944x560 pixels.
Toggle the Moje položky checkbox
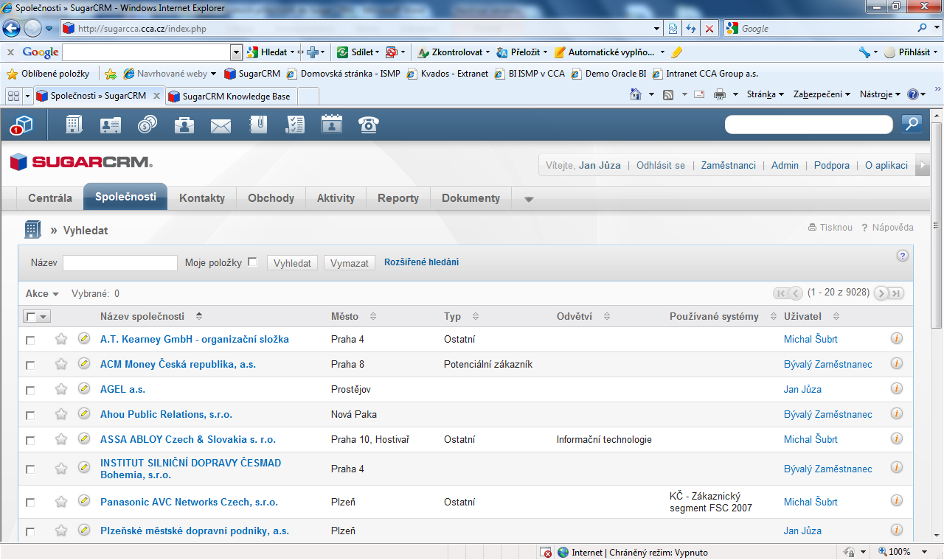[x=252, y=262]
